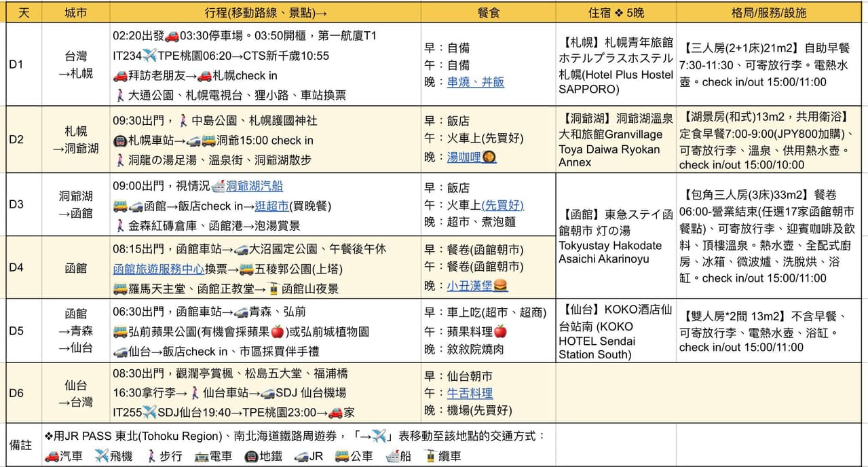Open the 串燒、丼飯 dinner link
Viewport: 868px width, 467px height.
tap(475, 83)
